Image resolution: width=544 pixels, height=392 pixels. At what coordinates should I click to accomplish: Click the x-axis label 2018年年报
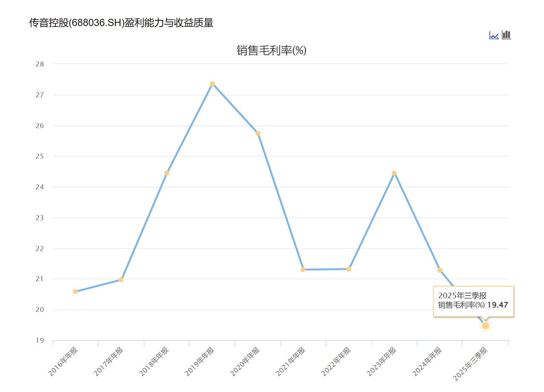pyautogui.click(x=154, y=362)
